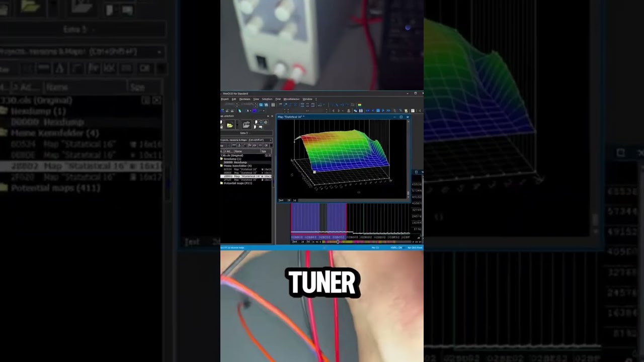The width and height of the screenshot is (644, 362).
Task: Select the map at address 2F620
Action: pyautogui.click(x=247, y=180)
